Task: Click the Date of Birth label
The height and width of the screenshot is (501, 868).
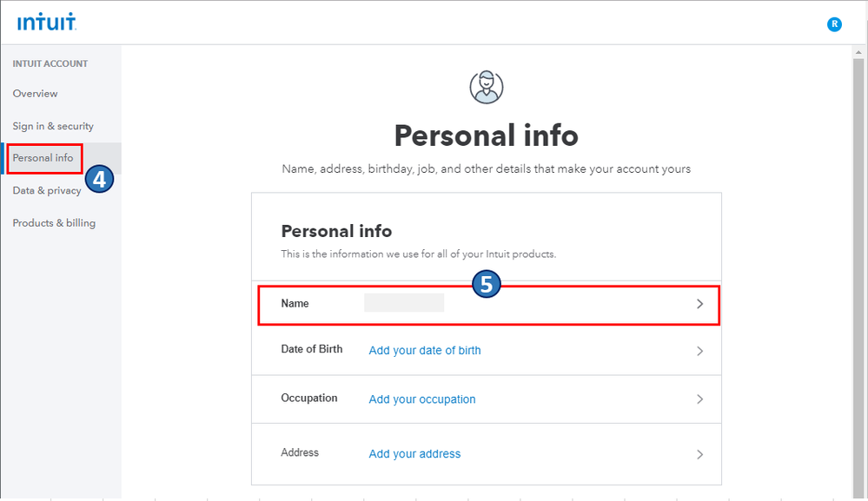Action: (312, 349)
